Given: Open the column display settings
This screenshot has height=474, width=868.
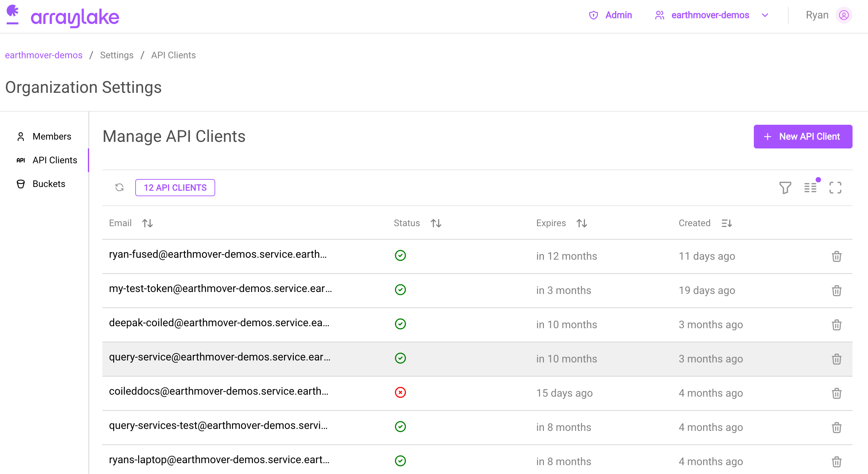Looking at the screenshot, I should 810,187.
